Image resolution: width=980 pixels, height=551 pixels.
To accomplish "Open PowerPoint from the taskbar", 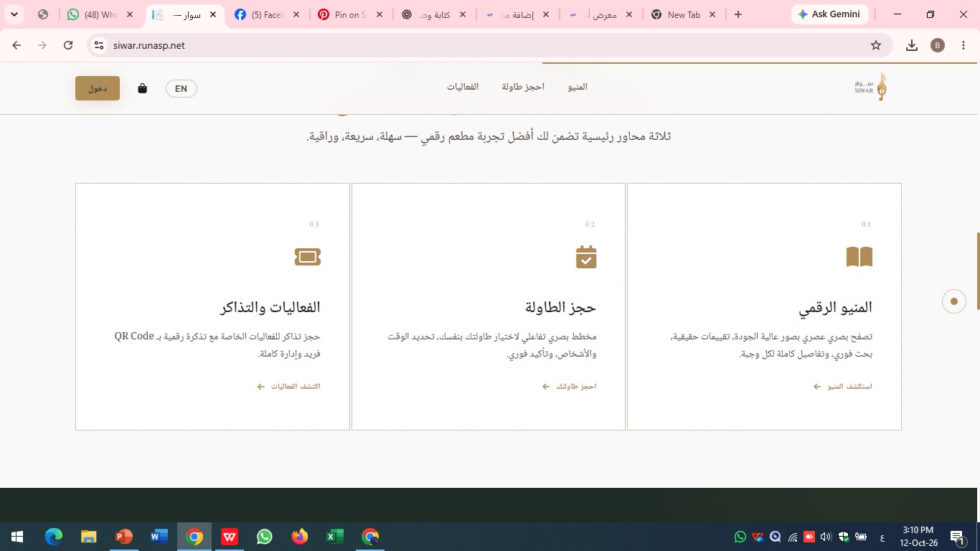I will 124,537.
